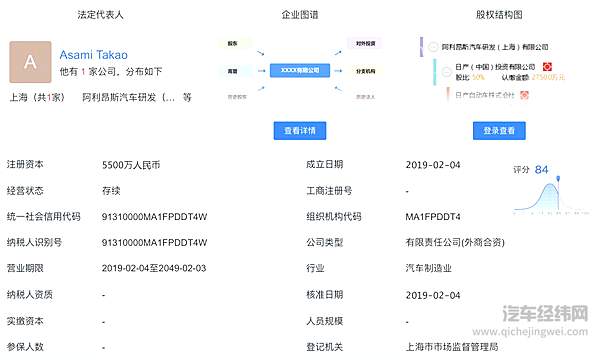Screen dimensions: 600x360
Task: Open company 阿利昂斯汽车研发 under 上海
Action: pos(128,97)
